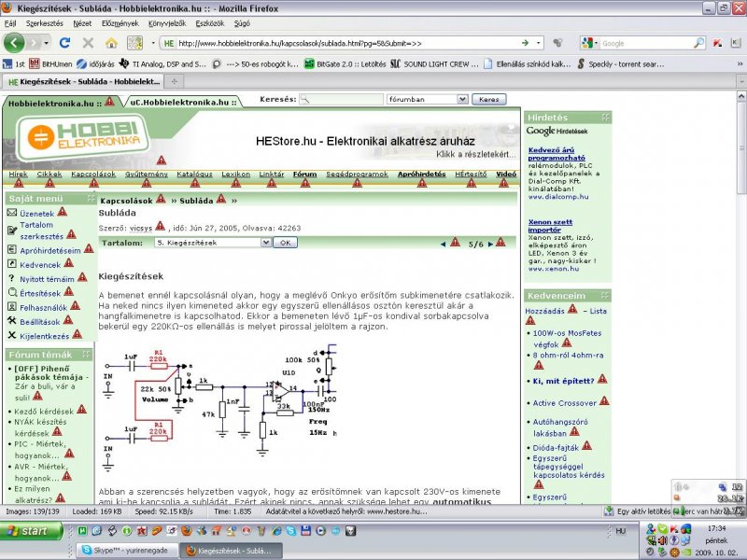Click the Kedvező árú programozható ad link

click(557, 153)
